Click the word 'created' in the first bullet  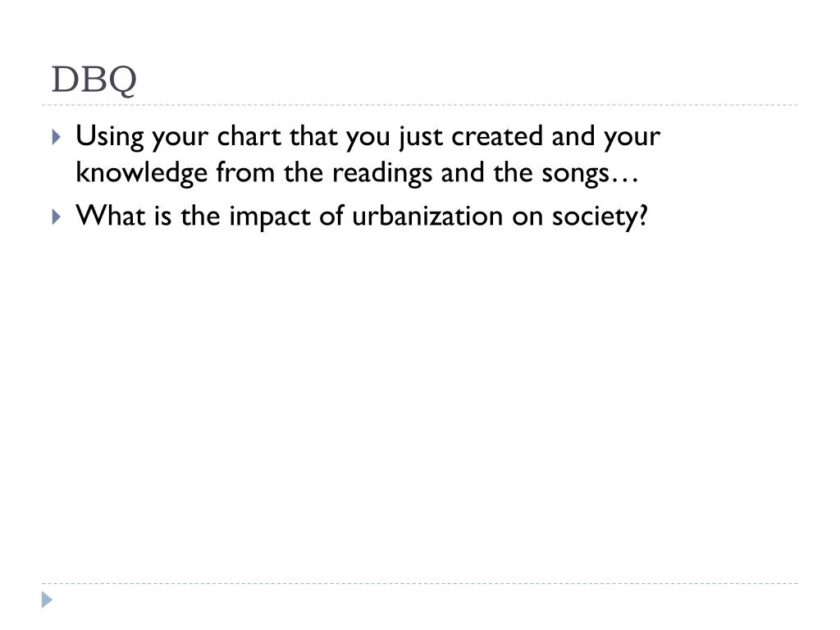[497, 136]
